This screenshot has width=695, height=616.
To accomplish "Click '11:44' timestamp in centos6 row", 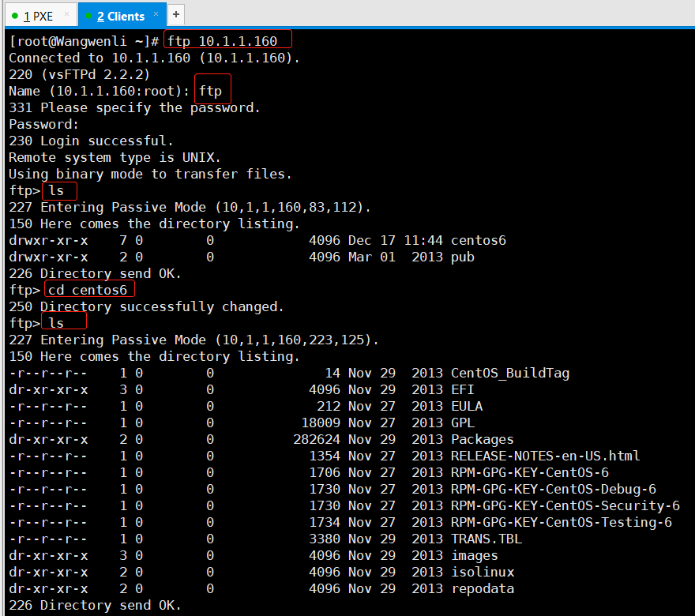I will click(x=423, y=241).
